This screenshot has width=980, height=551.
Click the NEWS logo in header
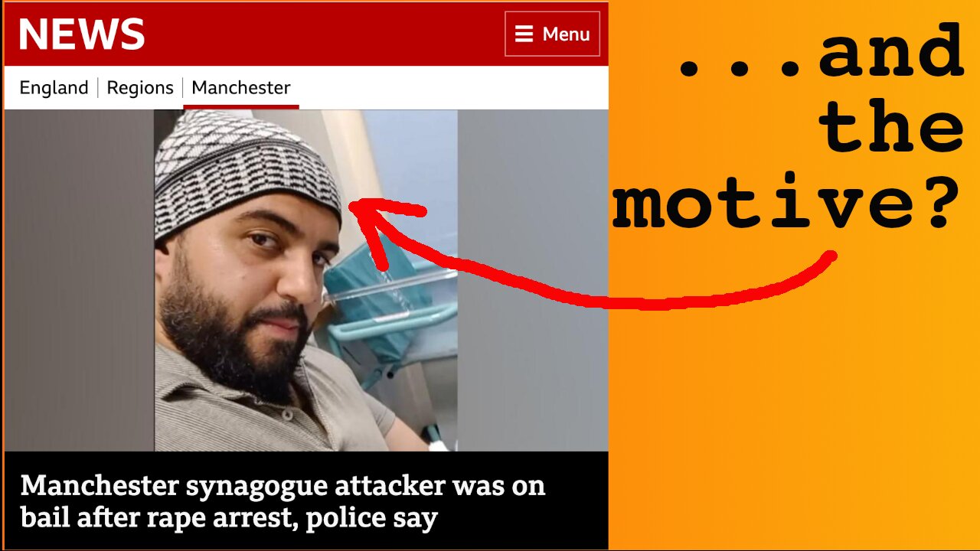click(81, 34)
